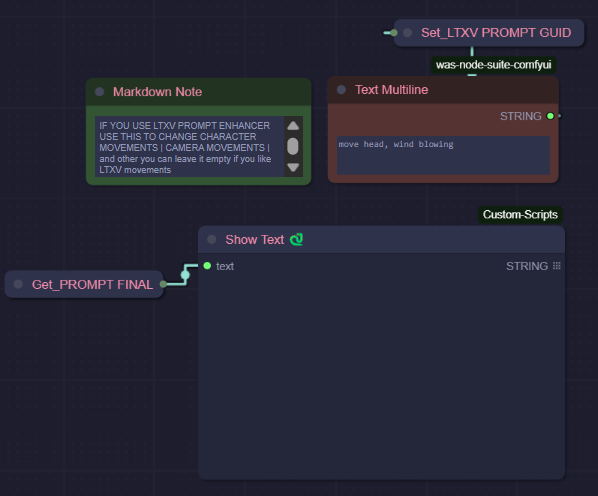Click the scroll up arrow in Markdown Note
The width and height of the screenshot is (598, 496).
(x=293, y=125)
